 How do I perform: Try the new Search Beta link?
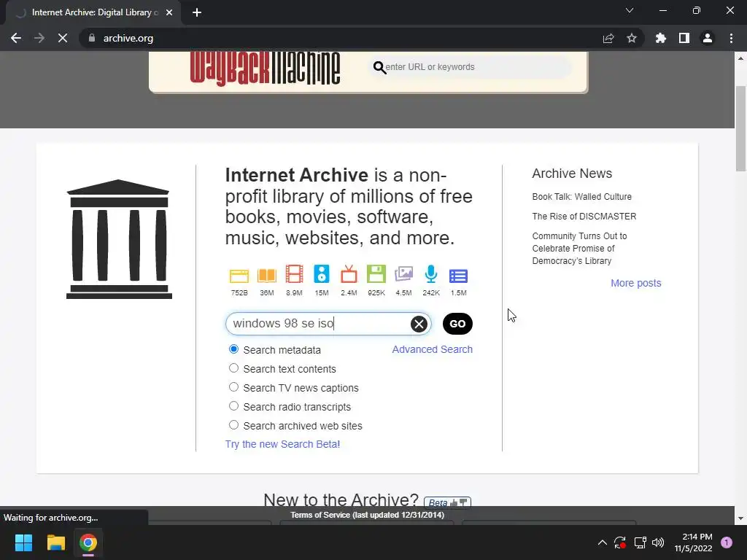tap(282, 444)
